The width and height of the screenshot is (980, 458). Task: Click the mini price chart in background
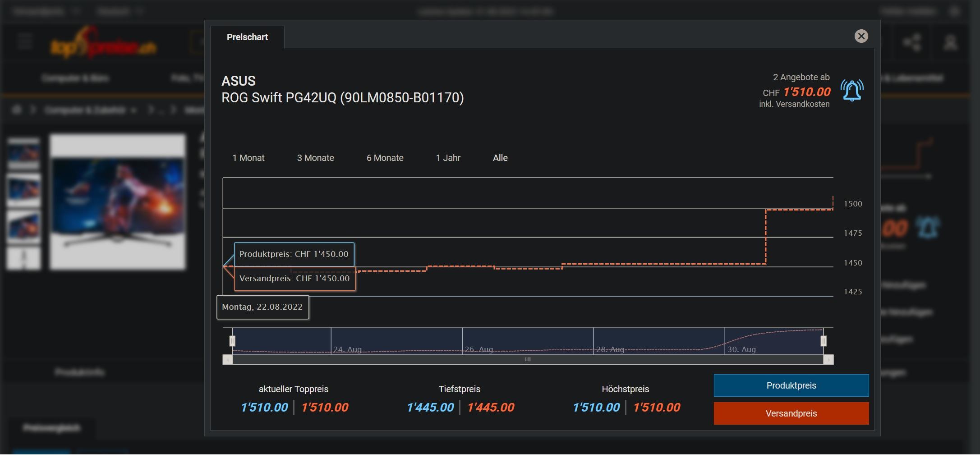tap(906, 159)
